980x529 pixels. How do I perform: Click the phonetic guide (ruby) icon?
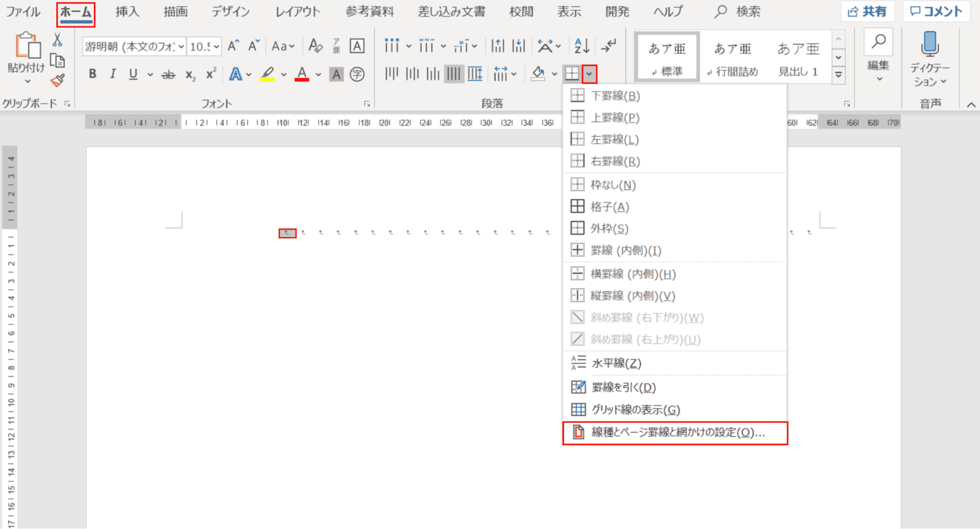[336, 46]
